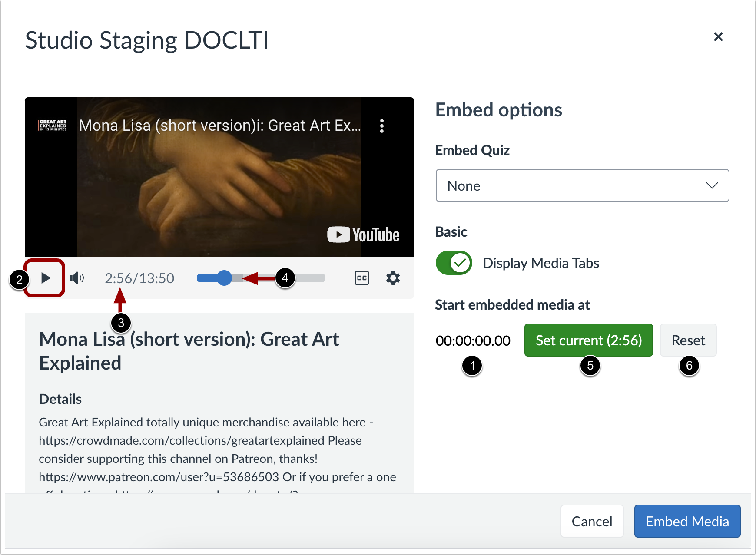Play the Mona Lisa video
The image size is (756, 555).
tap(45, 278)
